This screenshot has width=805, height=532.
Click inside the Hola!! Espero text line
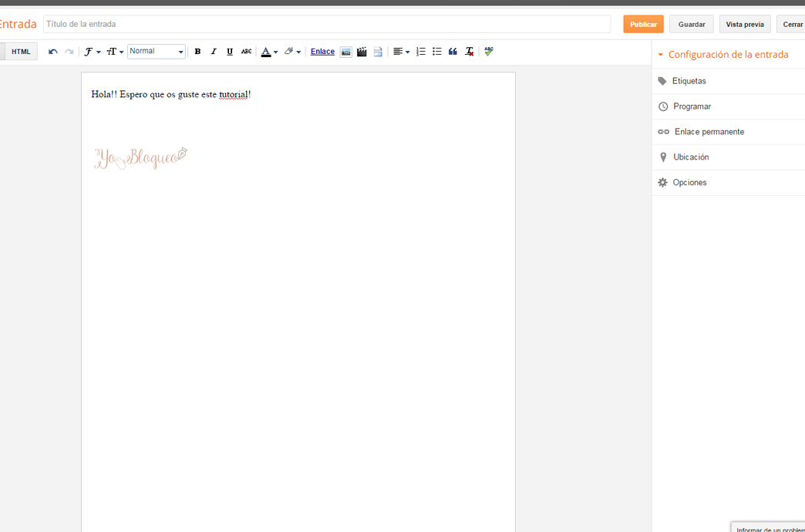[171, 95]
